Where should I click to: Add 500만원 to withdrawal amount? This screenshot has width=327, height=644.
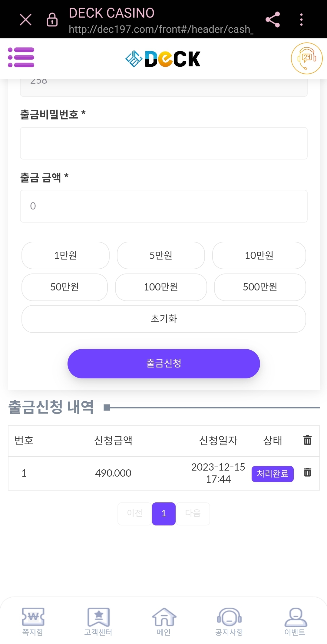(260, 287)
